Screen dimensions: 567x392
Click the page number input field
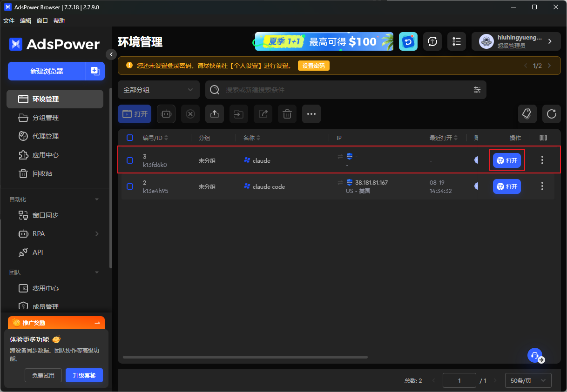pyautogui.click(x=459, y=380)
